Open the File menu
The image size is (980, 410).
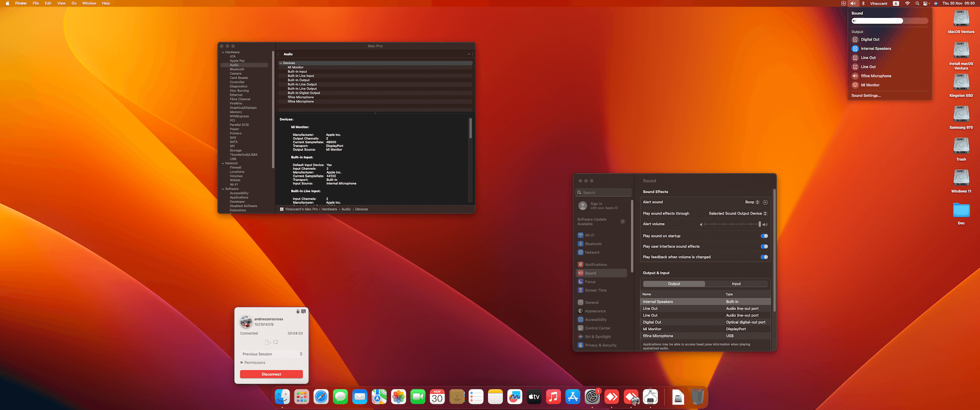[x=36, y=3]
